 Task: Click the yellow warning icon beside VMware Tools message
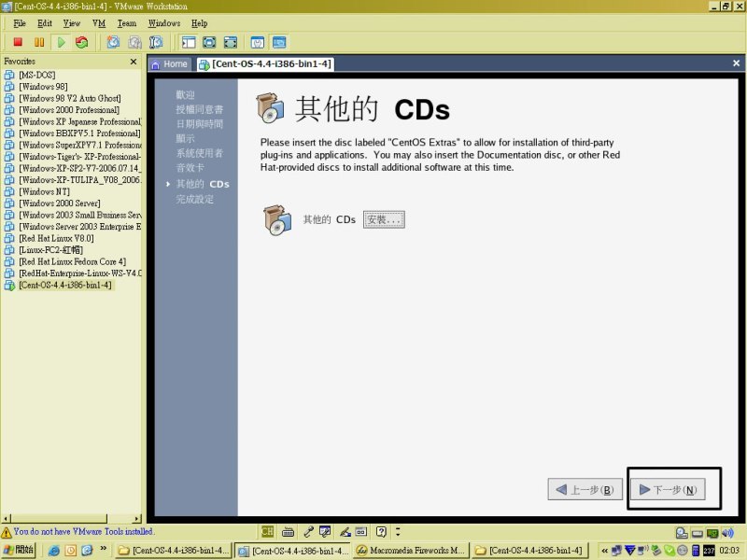tap(7, 532)
